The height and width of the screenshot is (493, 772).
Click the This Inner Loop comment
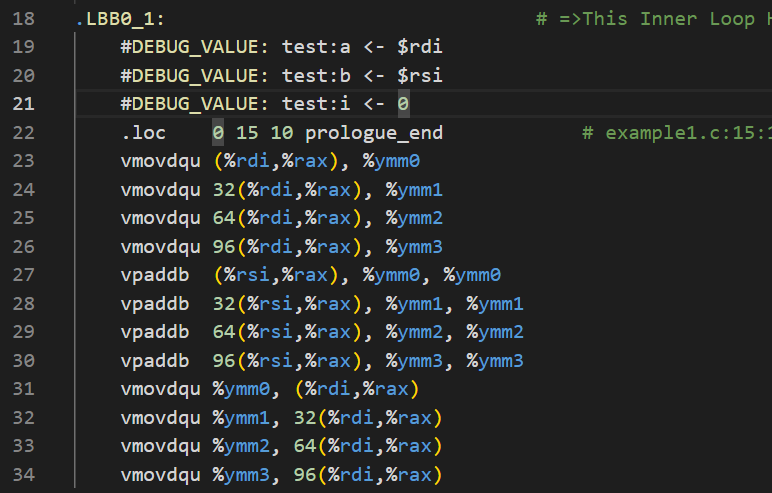(x=669, y=19)
